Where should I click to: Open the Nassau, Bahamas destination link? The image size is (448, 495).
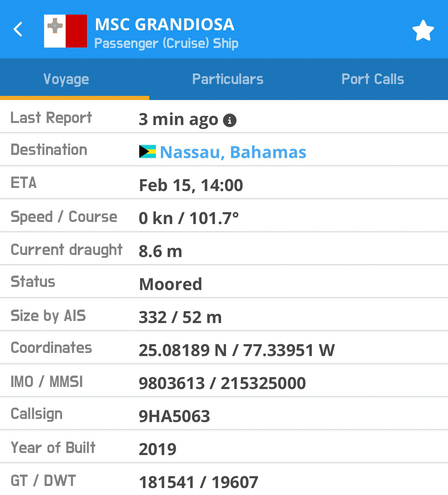233,152
